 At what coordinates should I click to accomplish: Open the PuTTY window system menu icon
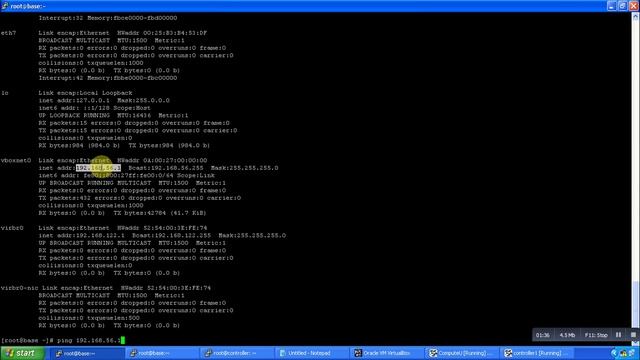(x=4, y=6)
